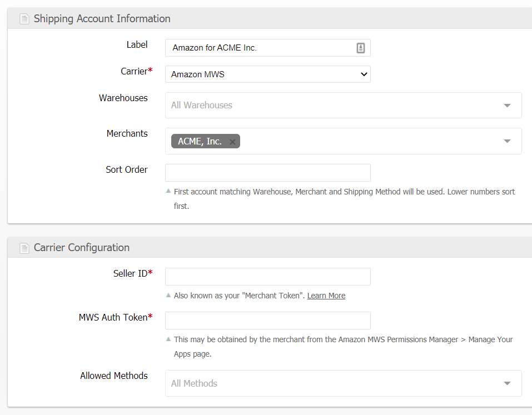Click the contact card icon in Label field
The height and width of the screenshot is (415, 532).
[360, 48]
